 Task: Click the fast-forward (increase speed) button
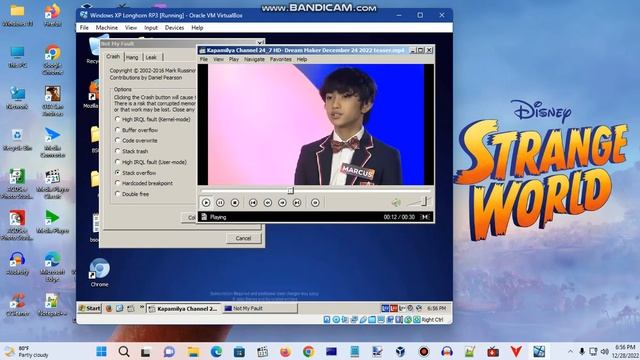pyautogui.click(x=282, y=202)
